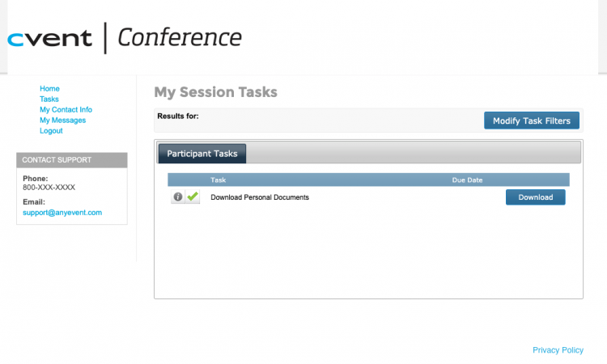Select the Download Personal Documents task row

[x=260, y=197]
